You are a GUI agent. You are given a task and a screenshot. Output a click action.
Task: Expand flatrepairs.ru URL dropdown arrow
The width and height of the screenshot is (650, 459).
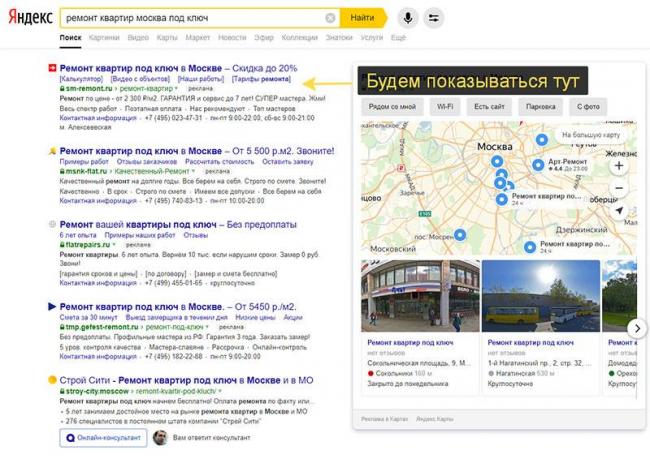tap(114, 245)
